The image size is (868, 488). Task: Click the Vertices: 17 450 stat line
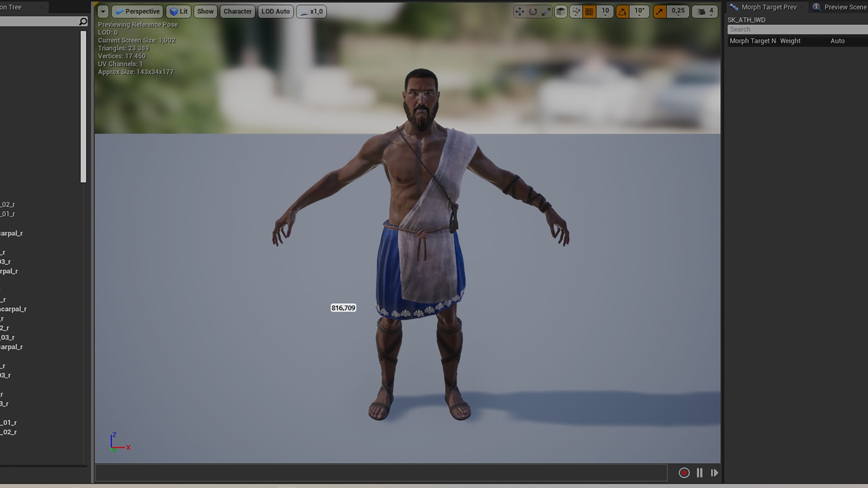[122, 56]
